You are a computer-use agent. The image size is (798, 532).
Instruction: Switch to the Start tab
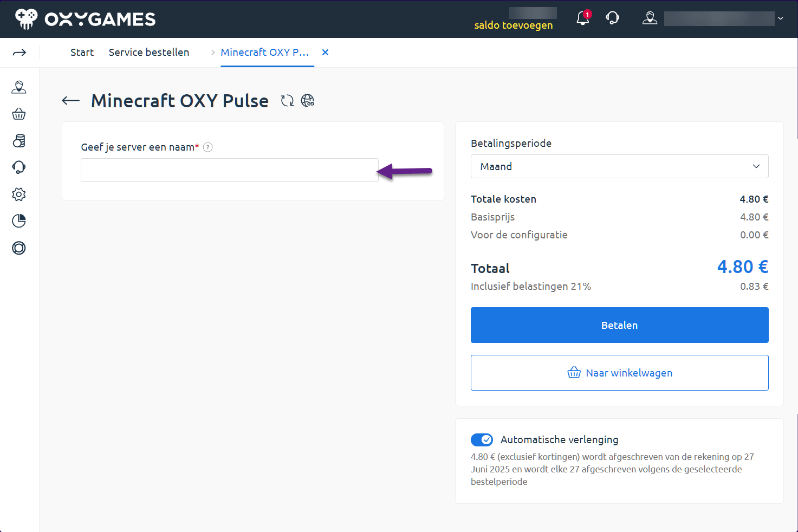[x=82, y=52]
